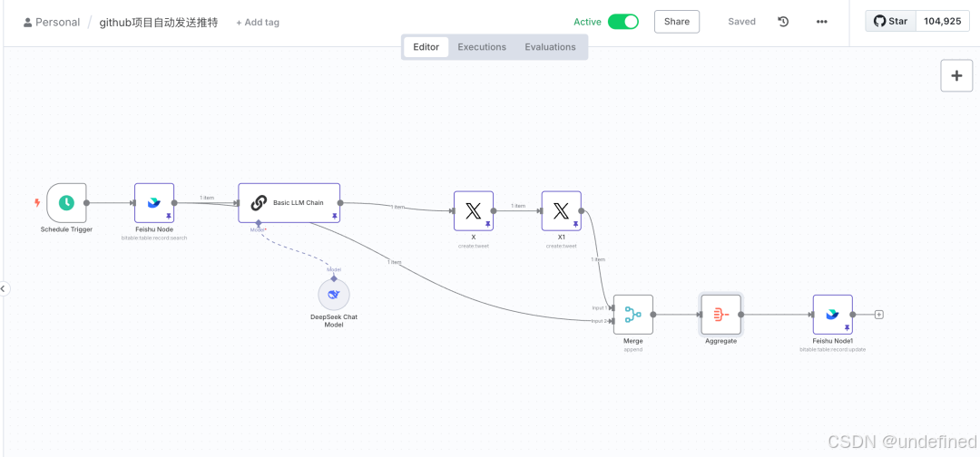980x457 pixels.
Task: Click the Merge node Input 2 port
Action: point(612,321)
